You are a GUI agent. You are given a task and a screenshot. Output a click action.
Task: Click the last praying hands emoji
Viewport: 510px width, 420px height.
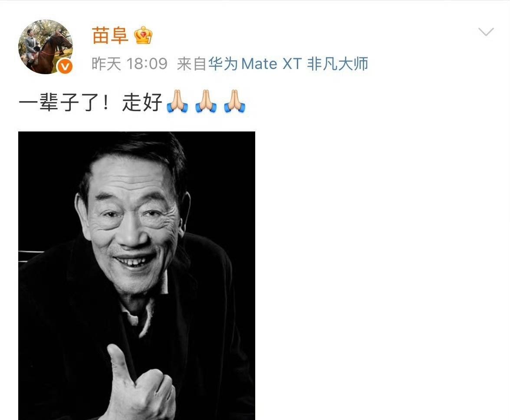(x=234, y=102)
